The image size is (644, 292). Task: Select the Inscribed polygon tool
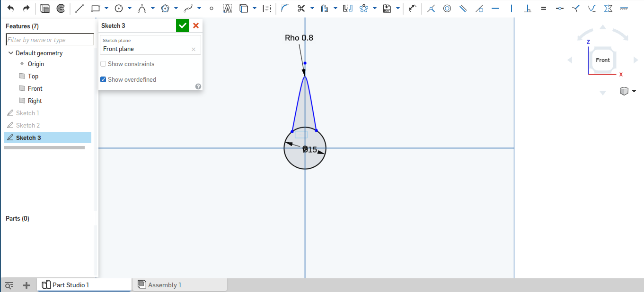tap(165, 8)
